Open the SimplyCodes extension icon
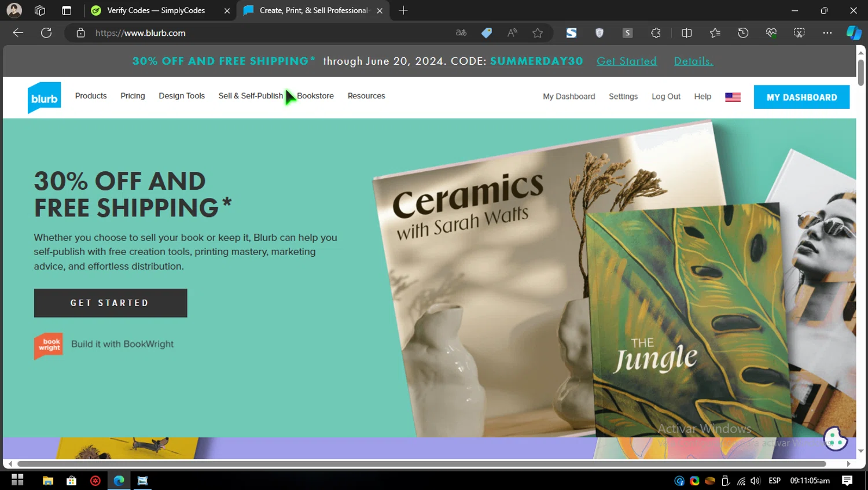The height and width of the screenshot is (490, 868). (x=571, y=33)
